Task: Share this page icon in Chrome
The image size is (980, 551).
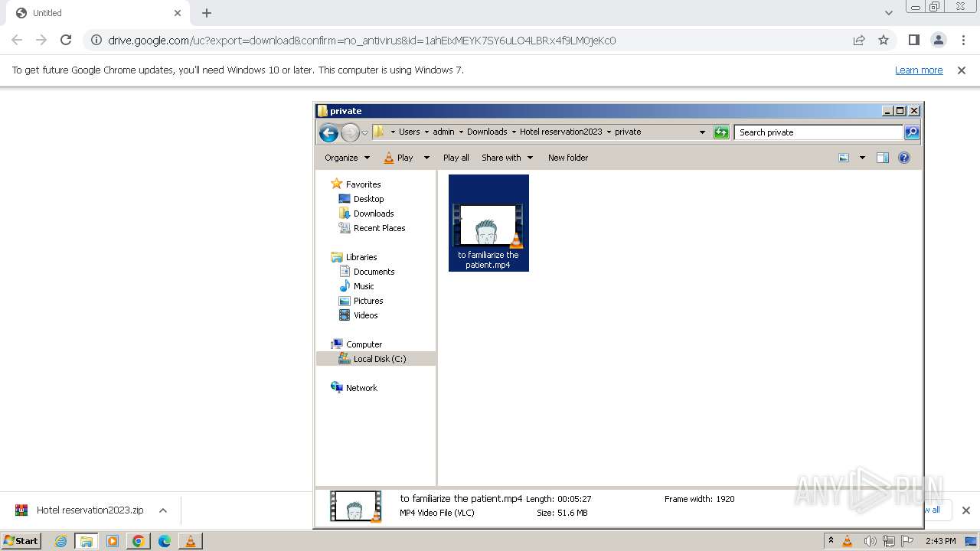Action: pos(859,40)
